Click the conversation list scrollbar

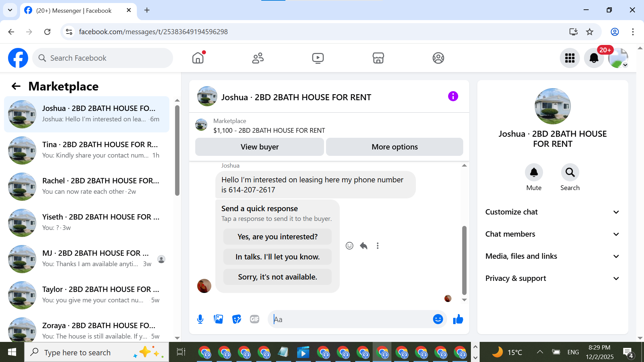tap(177, 151)
